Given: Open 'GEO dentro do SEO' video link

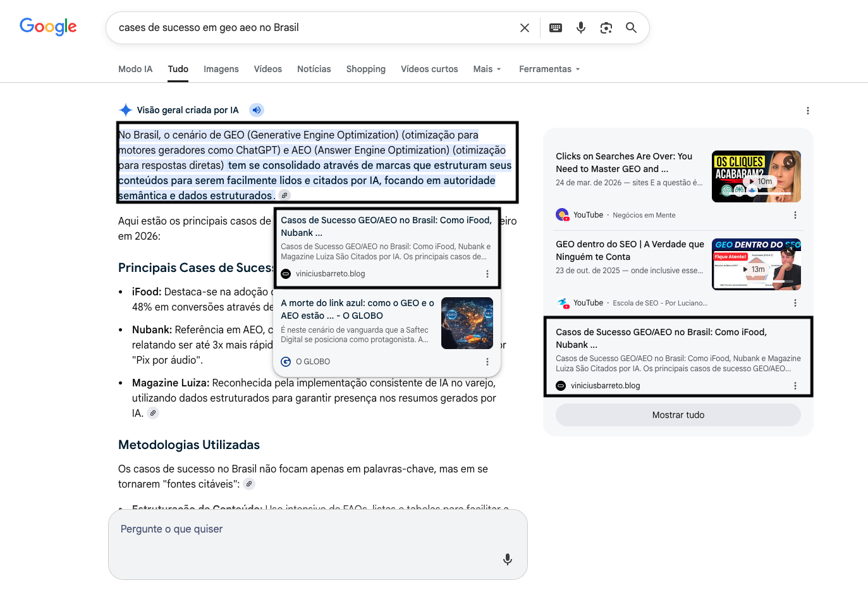Looking at the screenshot, I should click(x=630, y=250).
